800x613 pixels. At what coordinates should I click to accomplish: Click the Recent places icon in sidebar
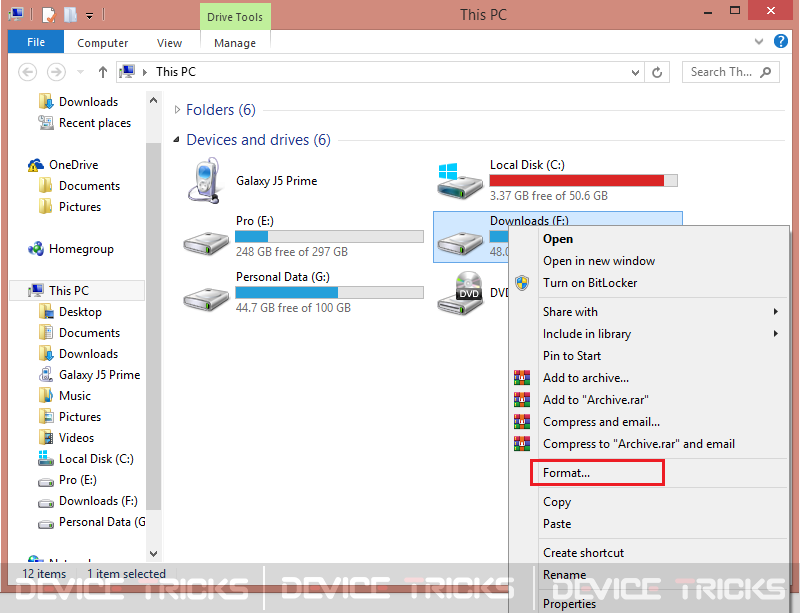45,122
